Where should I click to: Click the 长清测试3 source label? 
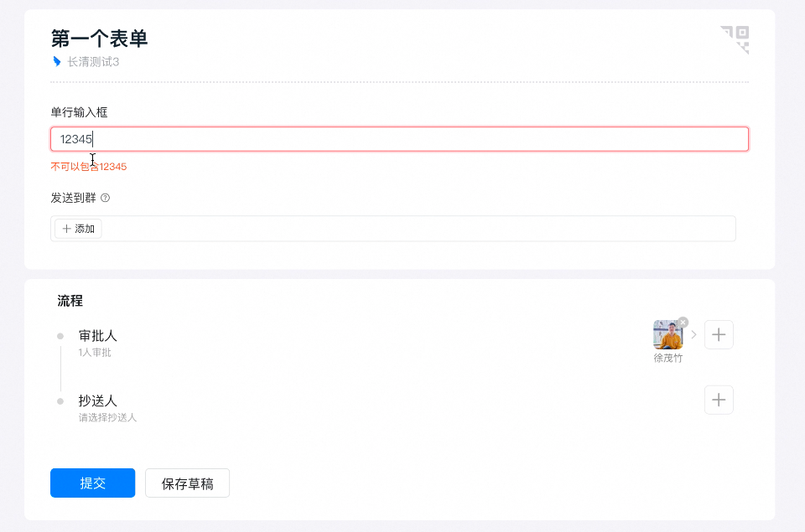93,61
